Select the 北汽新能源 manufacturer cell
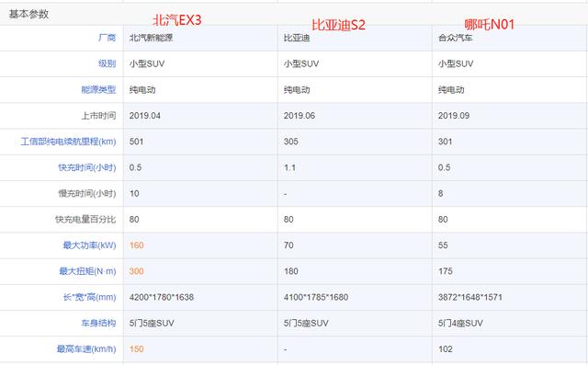Image resolution: width=588 pixels, height=365 pixels. tap(151, 38)
